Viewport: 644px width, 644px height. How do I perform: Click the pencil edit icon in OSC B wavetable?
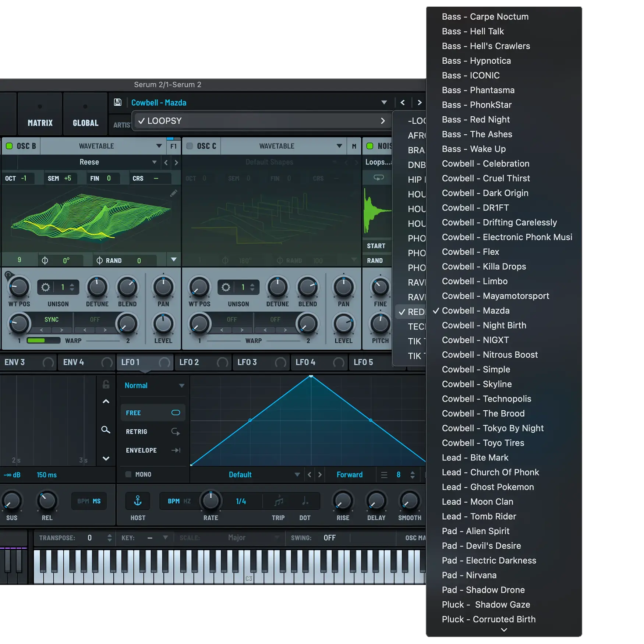tap(174, 193)
